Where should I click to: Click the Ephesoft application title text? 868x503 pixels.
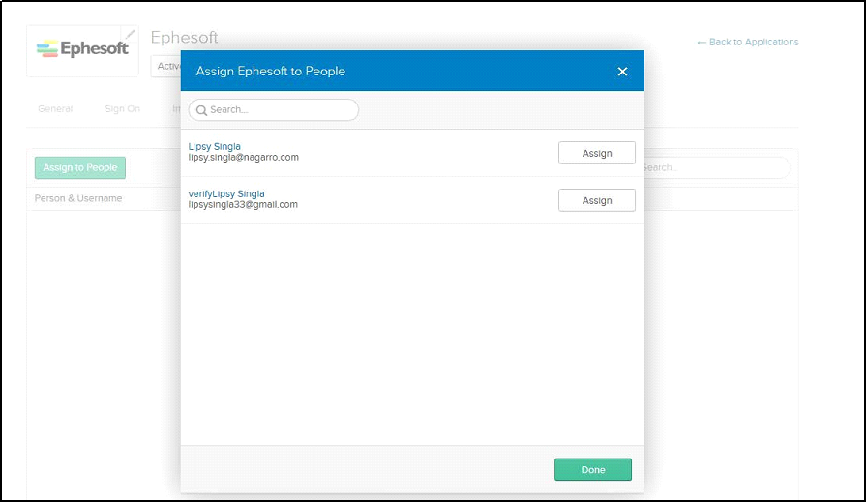184,38
